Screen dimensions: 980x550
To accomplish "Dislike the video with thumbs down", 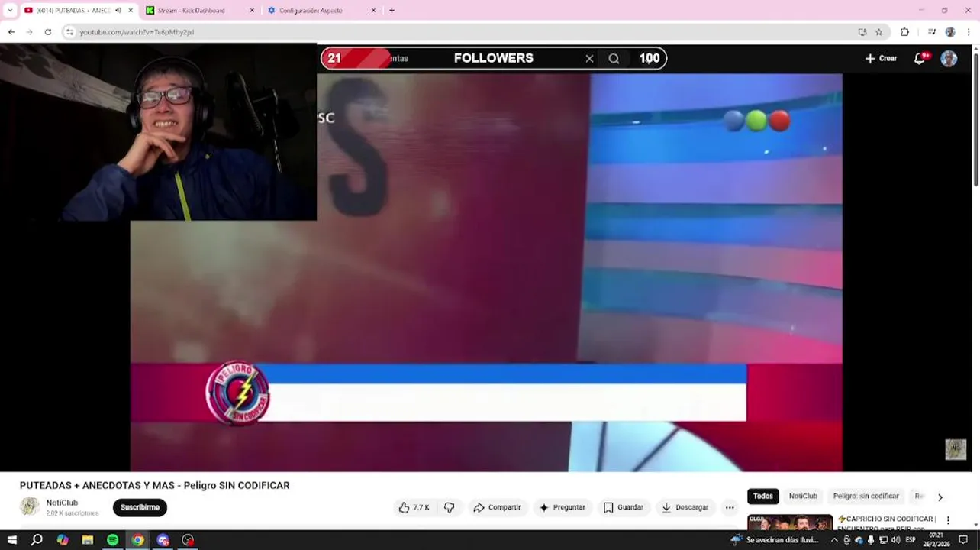I will (x=450, y=507).
